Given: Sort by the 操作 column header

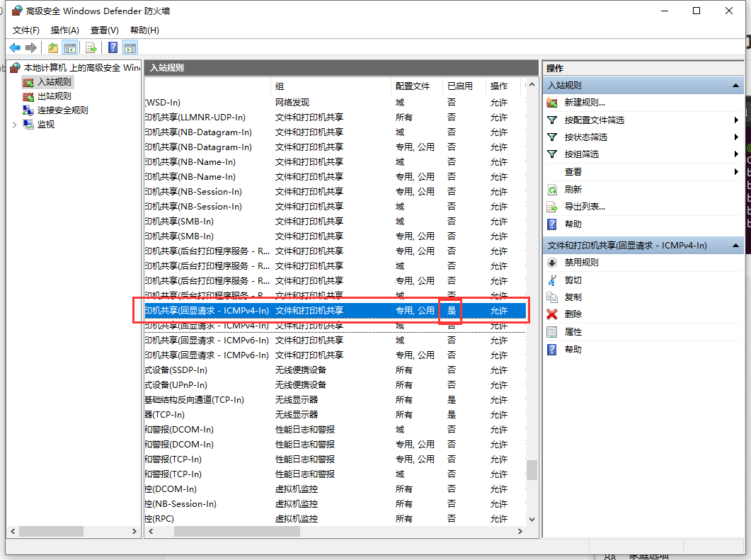Looking at the screenshot, I should (503, 86).
